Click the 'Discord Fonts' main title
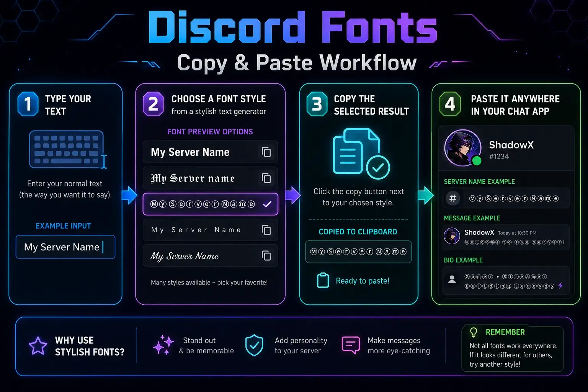Image resolution: width=588 pixels, height=392 pixels. click(293, 27)
